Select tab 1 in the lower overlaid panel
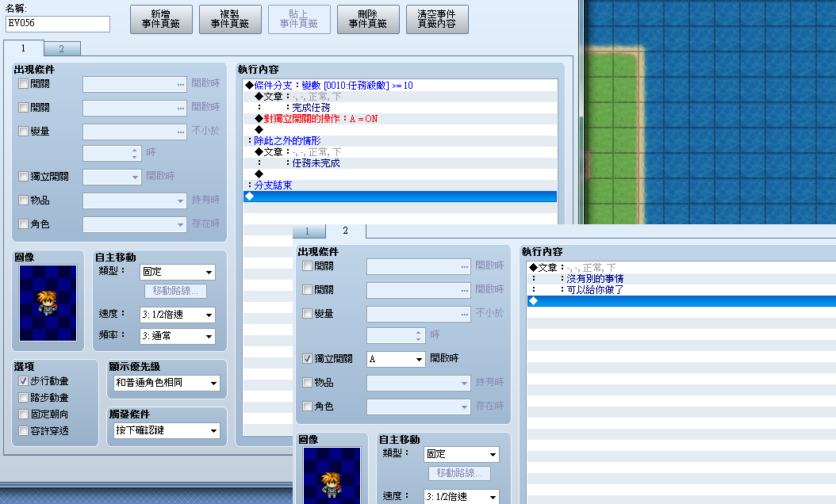Screen dimensions: 836x504 pyautogui.click(x=308, y=231)
